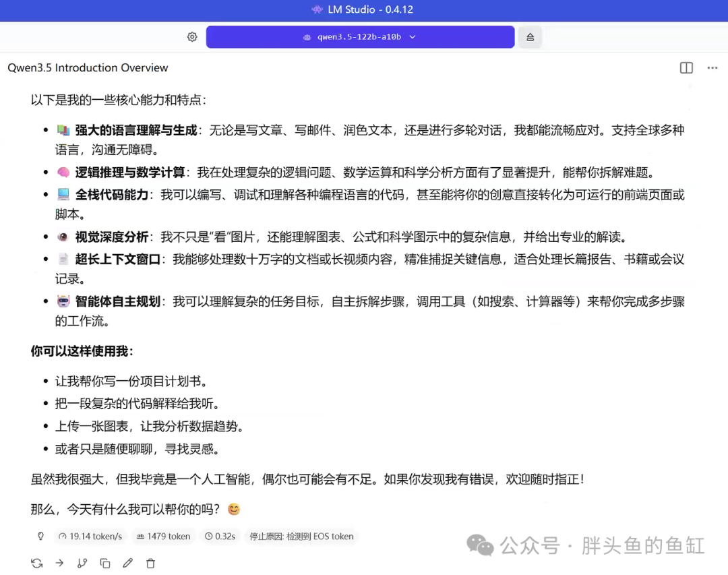Click the sentence starting 虽然我很强大
Image resolution: width=728 pixels, height=575 pixels.
(307, 479)
